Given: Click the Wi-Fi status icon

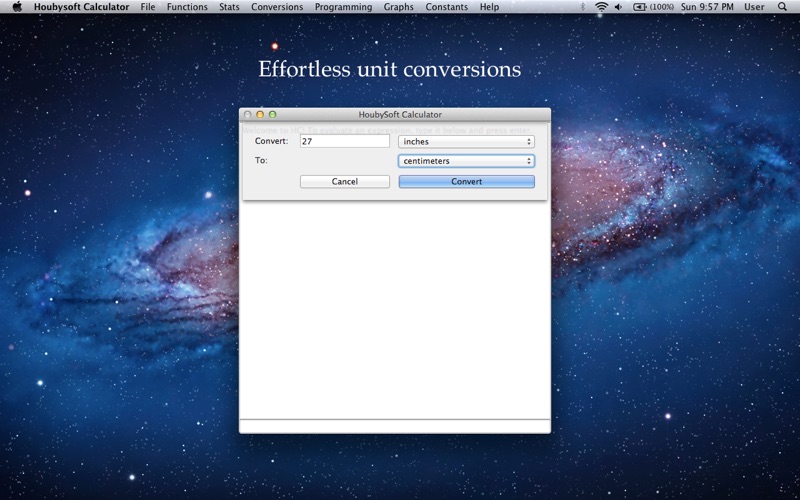Looking at the screenshot, I should [602, 7].
